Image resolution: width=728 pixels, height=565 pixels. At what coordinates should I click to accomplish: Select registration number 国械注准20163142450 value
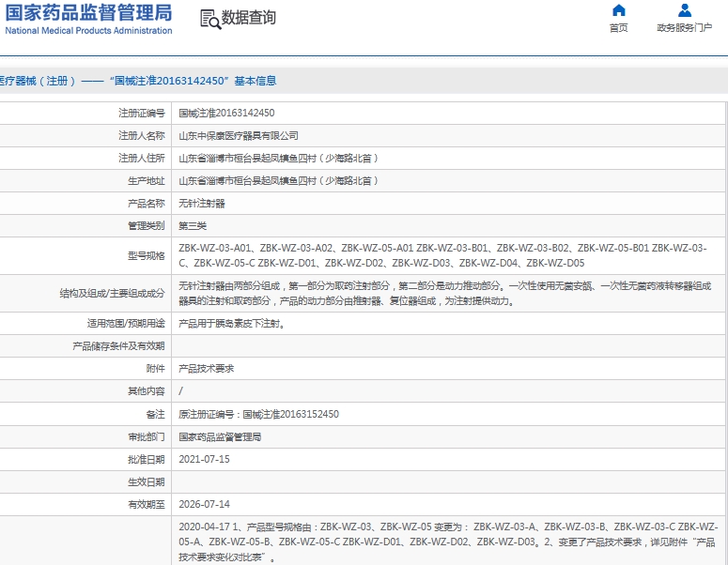pyautogui.click(x=226, y=114)
